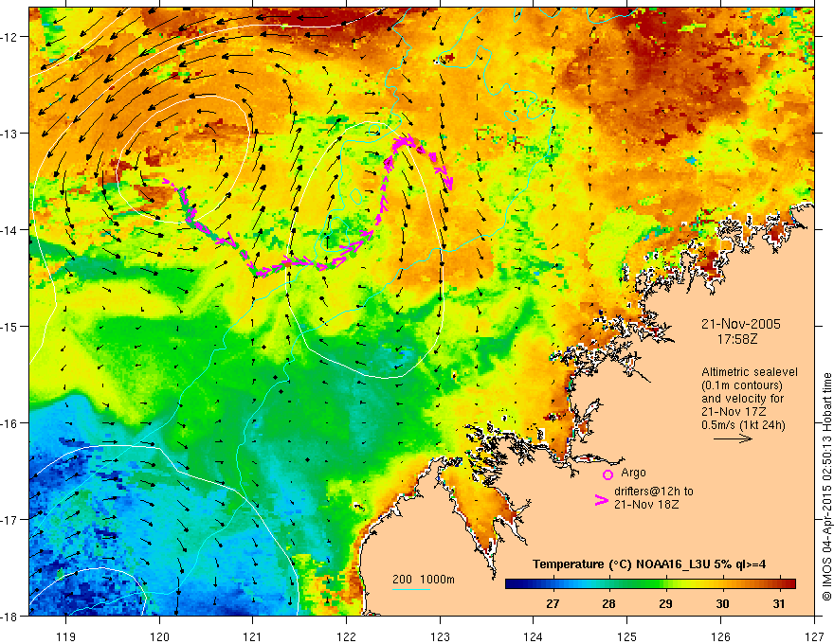This screenshot has height=644, width=834.
Task: Click the longitude axis label 122
Action: coord(346,636)
